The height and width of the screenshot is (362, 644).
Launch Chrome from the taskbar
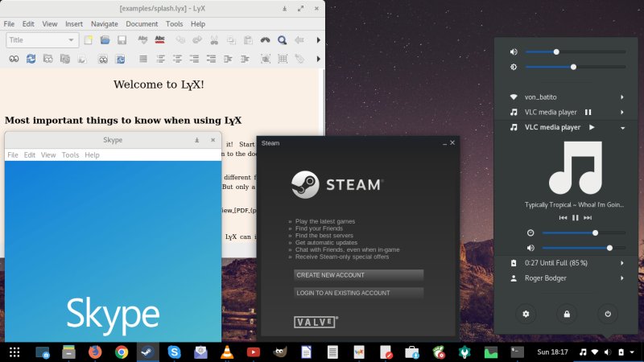[122, 352]
